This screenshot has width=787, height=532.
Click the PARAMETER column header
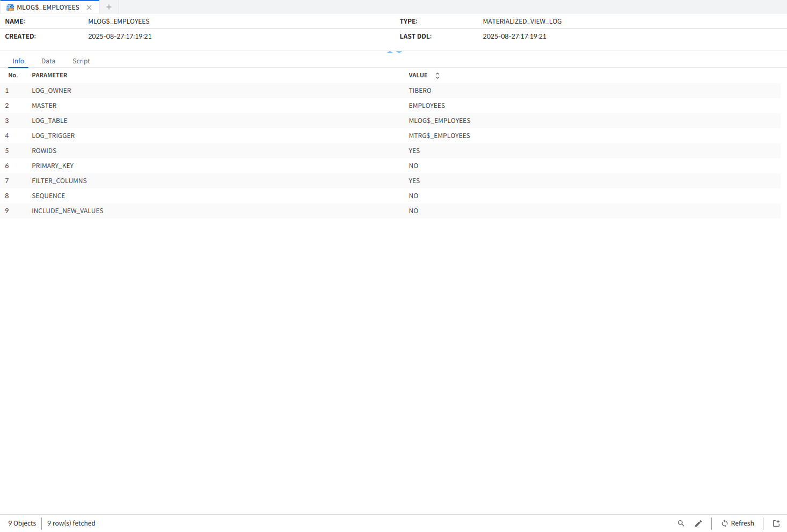(x=49, y=76)
